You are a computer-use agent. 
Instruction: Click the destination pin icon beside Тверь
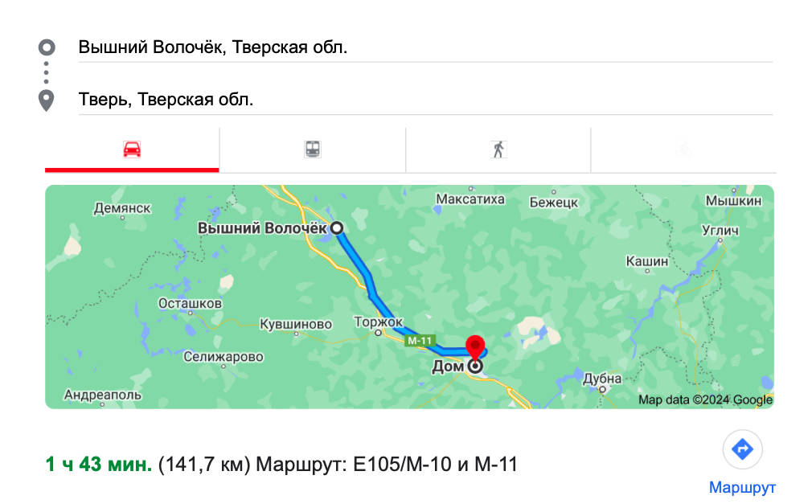[x=47, y=101]
